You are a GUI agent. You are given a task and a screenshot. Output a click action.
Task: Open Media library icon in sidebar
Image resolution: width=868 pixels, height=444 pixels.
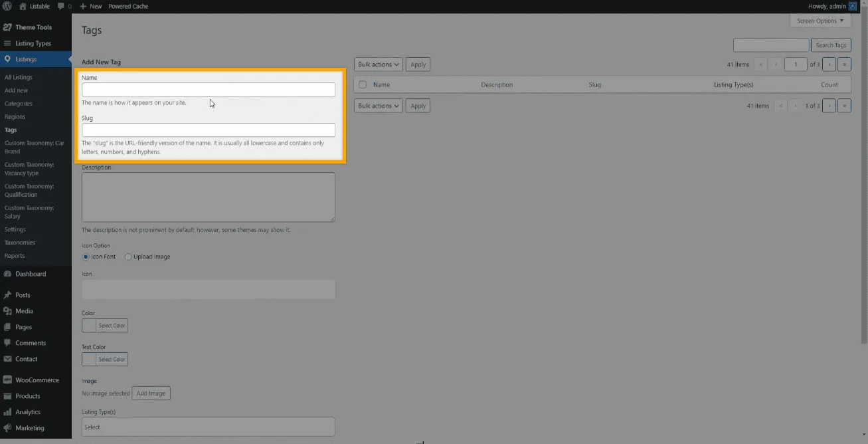coord(7,311)
